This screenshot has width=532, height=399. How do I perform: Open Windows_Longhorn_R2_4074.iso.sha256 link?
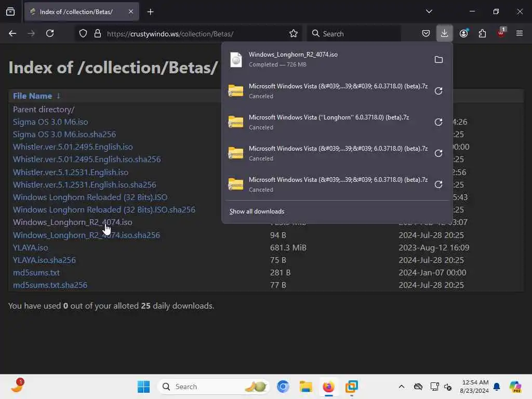click(86, 235)
